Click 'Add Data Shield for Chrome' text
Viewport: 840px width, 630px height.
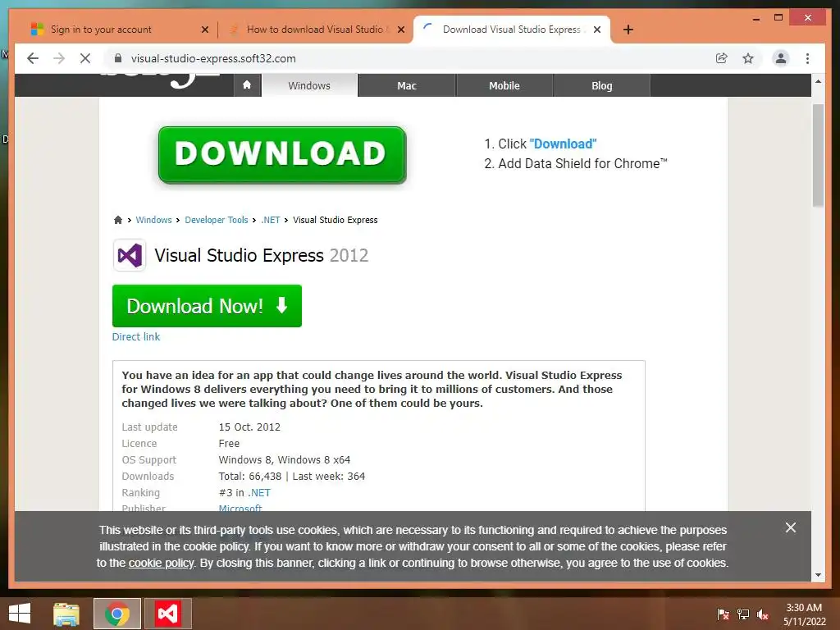tap(582, 163)
